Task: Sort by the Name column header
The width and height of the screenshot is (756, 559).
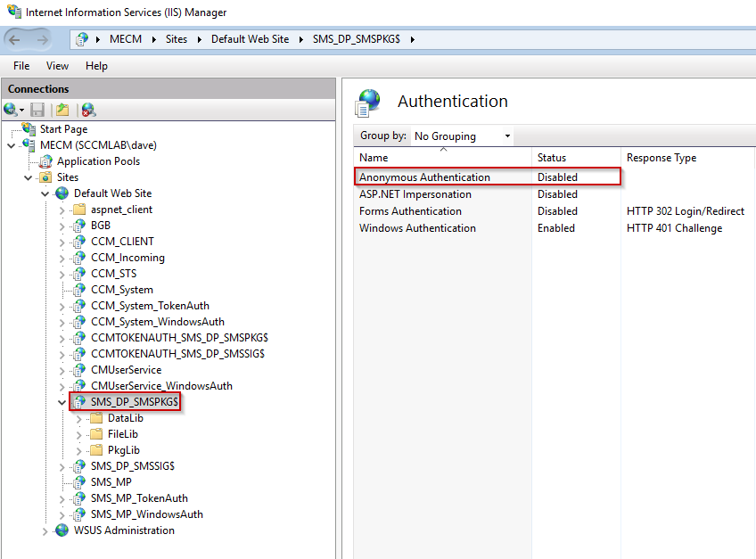Action: (442, 158)
